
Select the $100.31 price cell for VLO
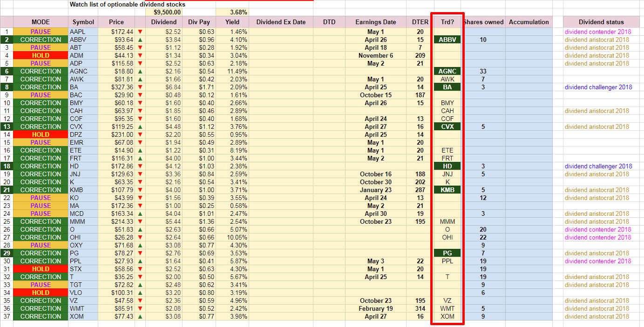[116, 293]
